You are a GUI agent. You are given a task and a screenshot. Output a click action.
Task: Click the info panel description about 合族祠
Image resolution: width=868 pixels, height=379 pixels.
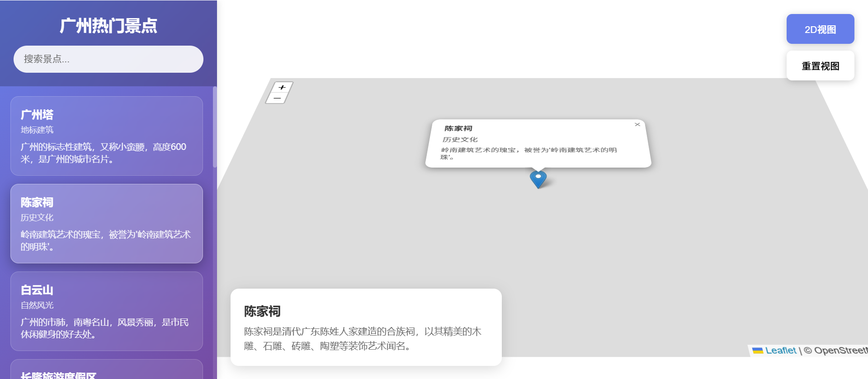363,339
